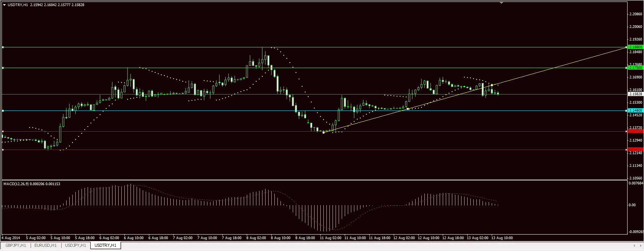Click the time label 13 Aug 10:00
644x251 pixels.
502,238
